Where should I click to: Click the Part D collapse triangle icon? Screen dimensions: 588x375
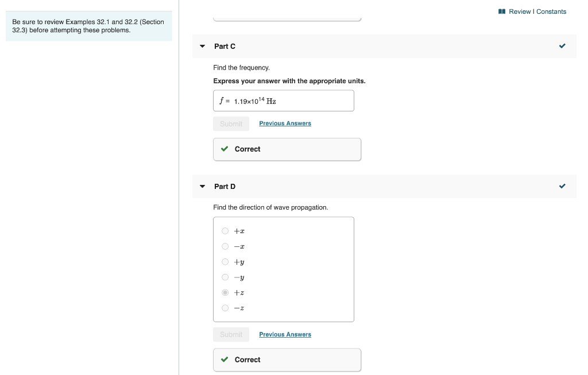(202, 186)
